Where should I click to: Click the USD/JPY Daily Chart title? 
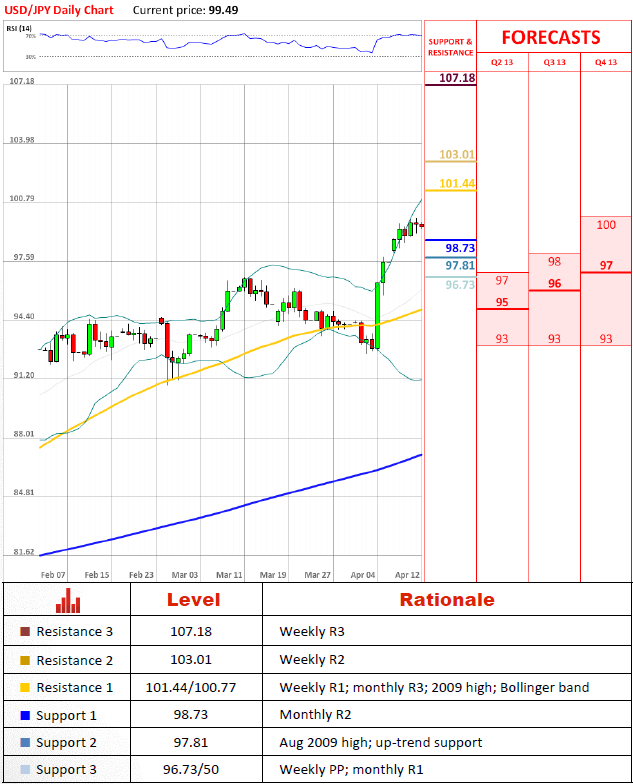click(59, 10)
